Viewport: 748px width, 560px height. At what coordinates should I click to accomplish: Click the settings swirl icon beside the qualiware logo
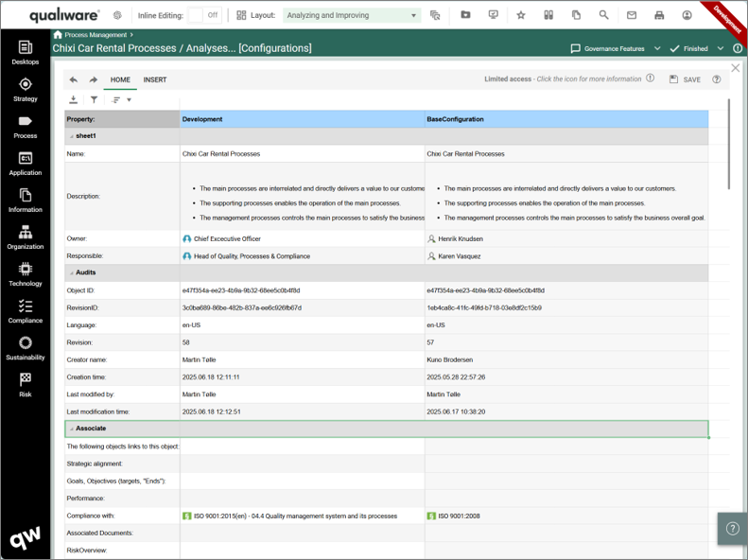(117, 15)
